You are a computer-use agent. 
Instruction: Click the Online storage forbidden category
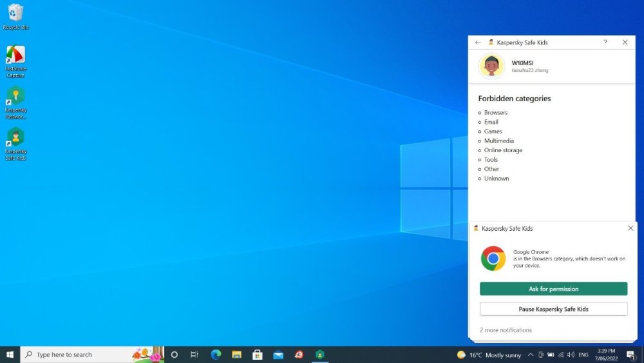503,150
